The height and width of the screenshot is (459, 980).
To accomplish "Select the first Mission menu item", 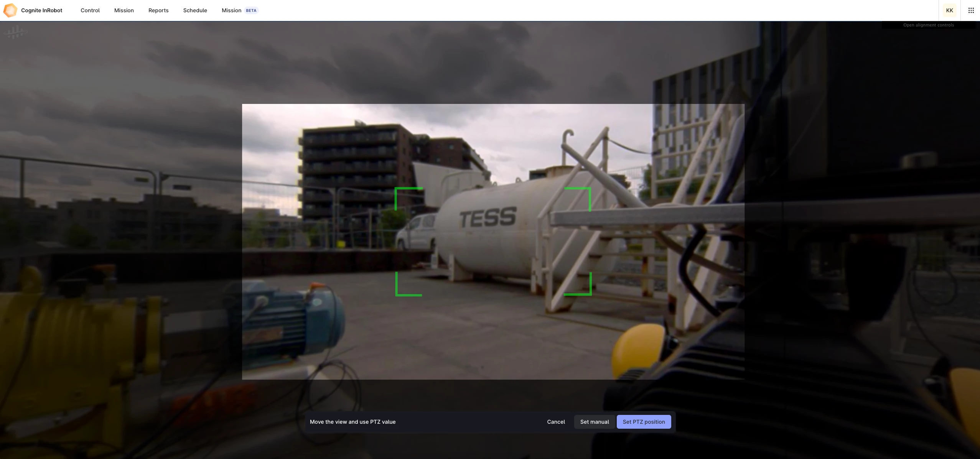I will click(124, 10).
